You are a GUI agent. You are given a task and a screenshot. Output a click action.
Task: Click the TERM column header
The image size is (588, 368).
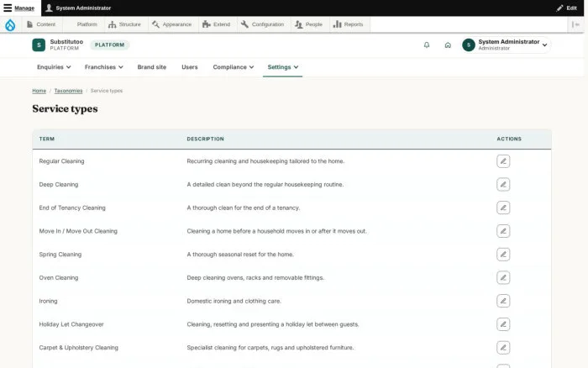[x=47, y=139]
